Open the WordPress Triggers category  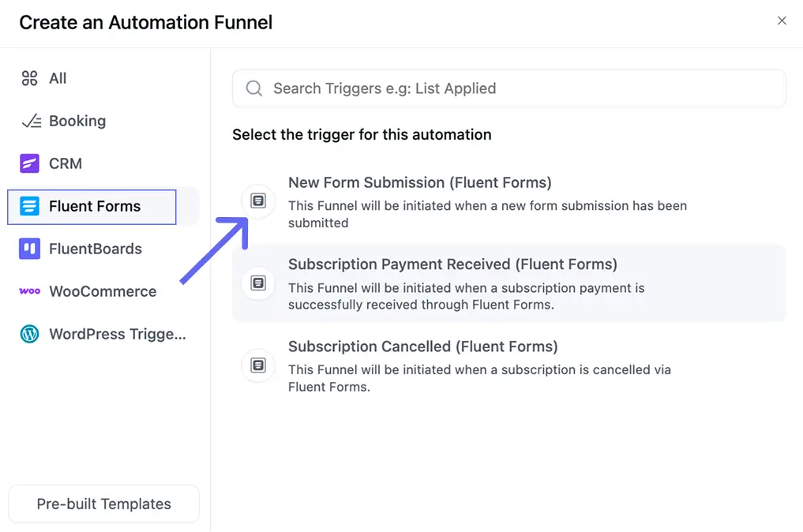(103, 334)
